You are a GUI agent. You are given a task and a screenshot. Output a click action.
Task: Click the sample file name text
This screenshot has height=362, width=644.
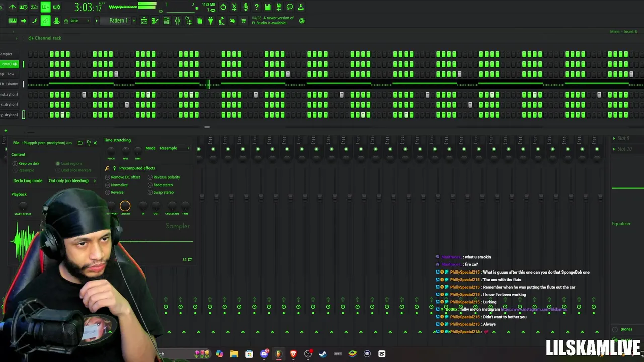click(x=47, y=143)
